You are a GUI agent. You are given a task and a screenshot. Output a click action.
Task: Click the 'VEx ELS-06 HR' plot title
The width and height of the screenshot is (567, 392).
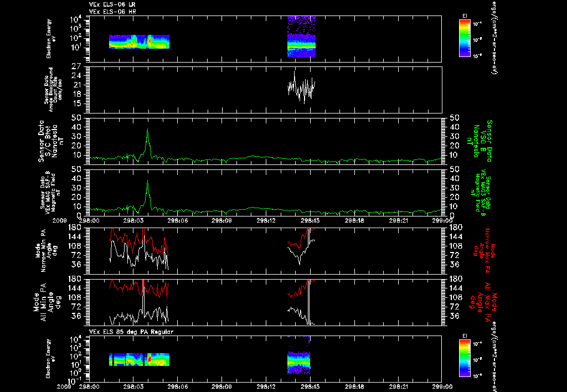pyautogui.click(x=112, y=12)
